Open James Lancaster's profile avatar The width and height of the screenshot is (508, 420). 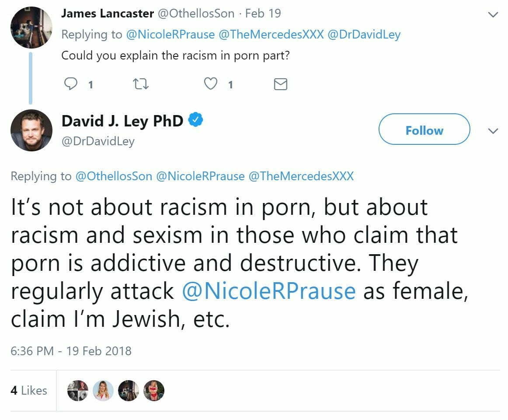(31, 27)
